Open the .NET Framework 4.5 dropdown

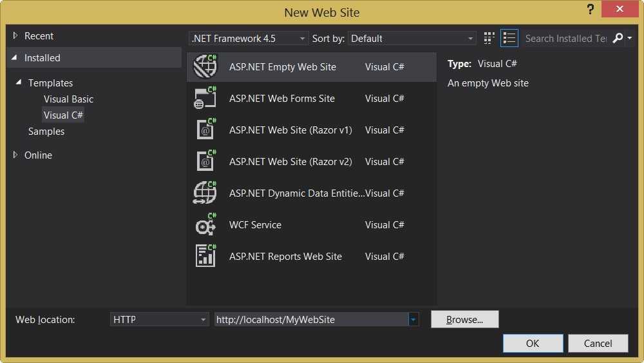(249, 39)
